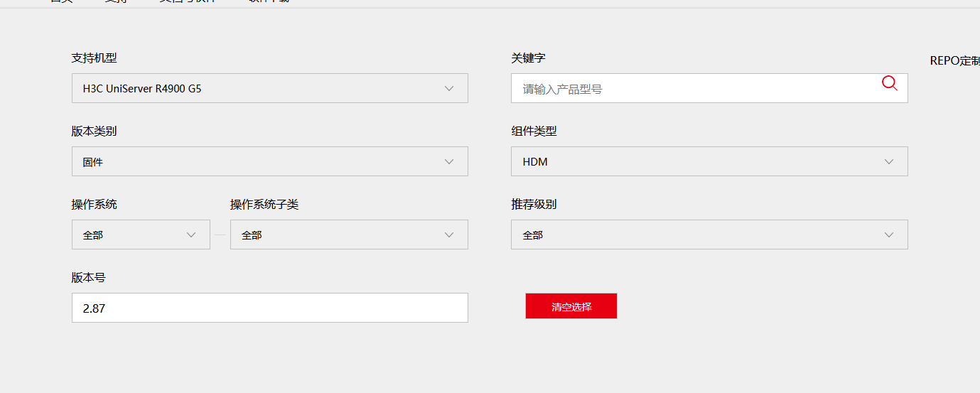
Task: Click the 关键字 field label
Action: tap(528, 58)
